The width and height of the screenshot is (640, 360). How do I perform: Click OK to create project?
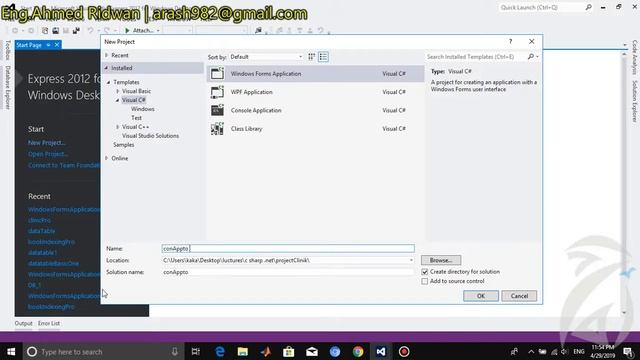481,296
